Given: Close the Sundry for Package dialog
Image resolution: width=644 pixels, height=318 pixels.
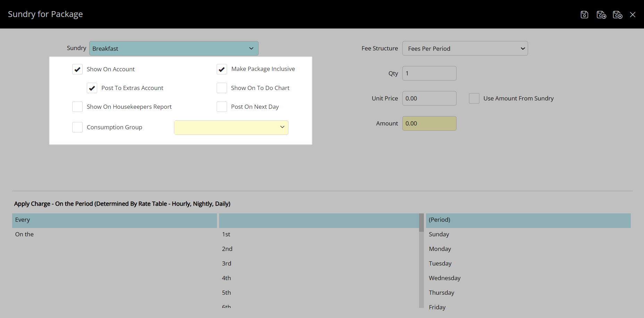Looking at the screenshot, I should point(633,15).
